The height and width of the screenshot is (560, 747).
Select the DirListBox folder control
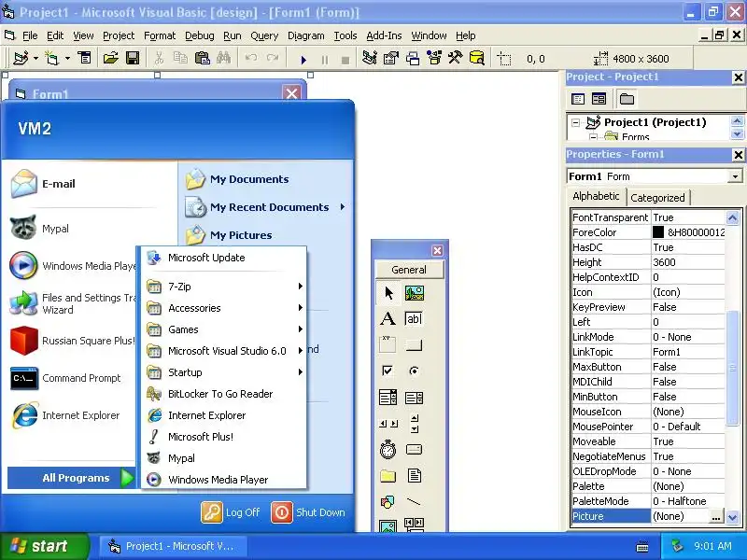(388, 476)
